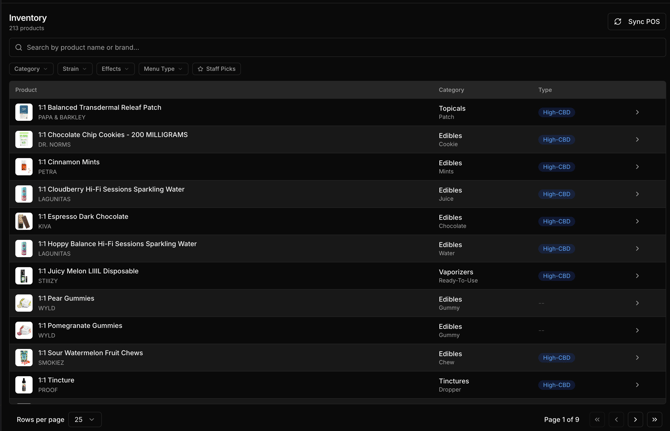Click the 'STIIIZY' brand label
Image resolution: width=670 pixels, height=431 pixels.
click(48, 281)
